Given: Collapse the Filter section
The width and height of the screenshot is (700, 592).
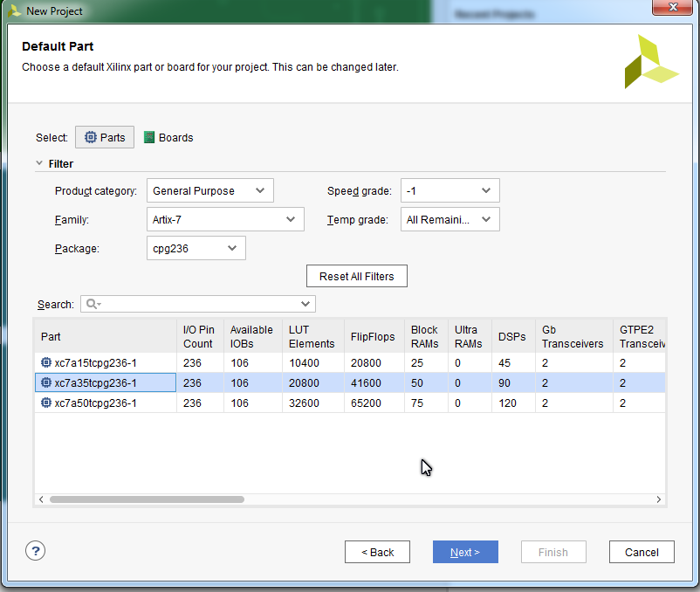Looking at the screenshot, I should (39, 163).
